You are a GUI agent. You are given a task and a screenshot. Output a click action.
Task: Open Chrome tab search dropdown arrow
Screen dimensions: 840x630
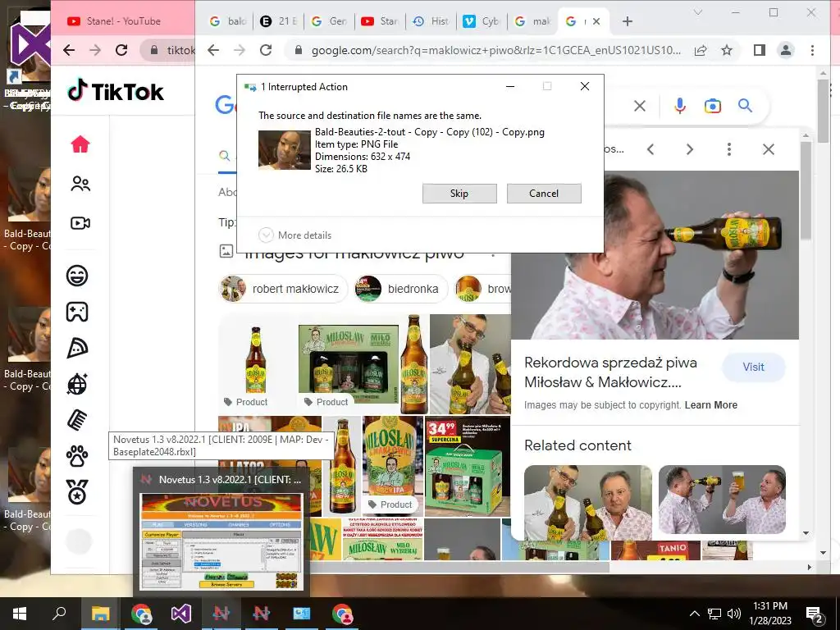coord(698,12)
